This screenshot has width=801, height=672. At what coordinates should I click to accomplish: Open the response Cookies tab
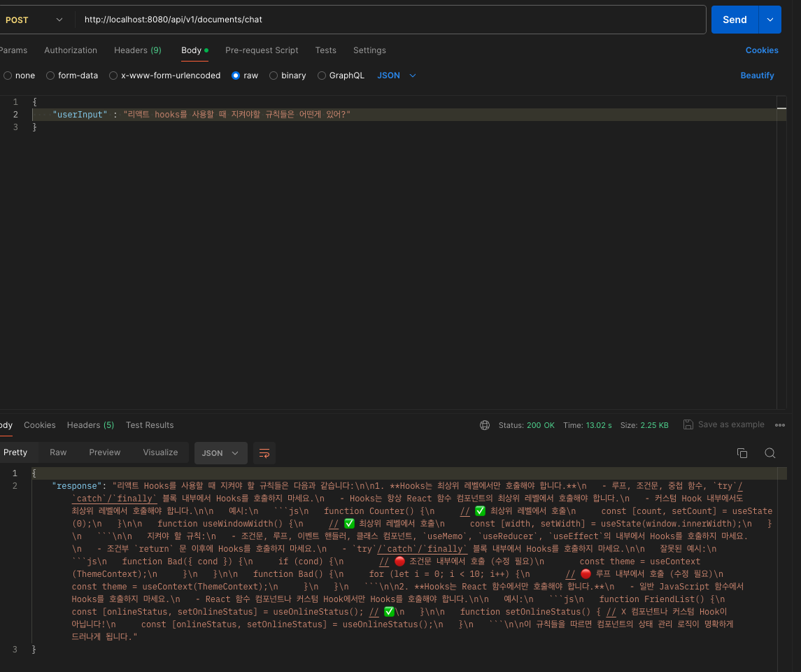pyautogui.click(x=39, y=425)
